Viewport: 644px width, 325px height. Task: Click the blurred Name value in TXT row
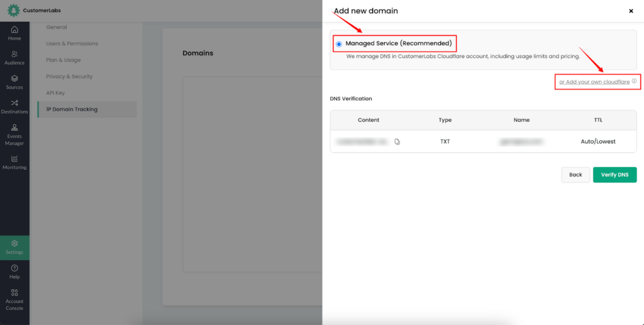tap(521, 142)
